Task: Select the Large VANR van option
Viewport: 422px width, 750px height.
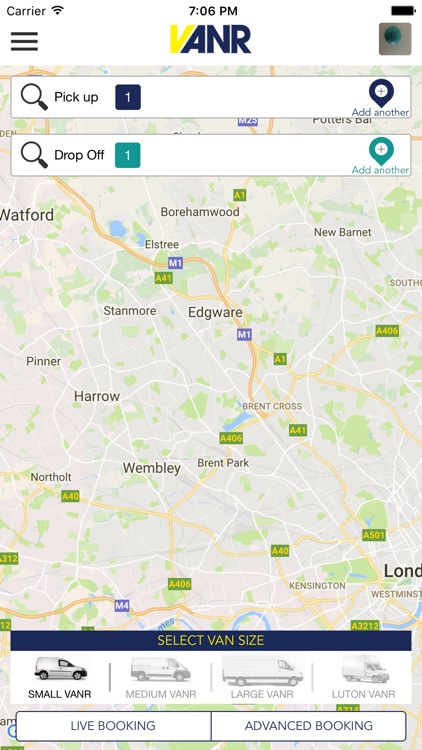Action: pos(262,678)
